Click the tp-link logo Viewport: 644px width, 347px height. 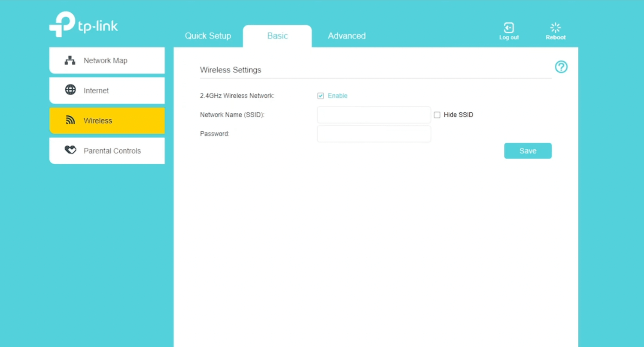click(x=84, y=25)
